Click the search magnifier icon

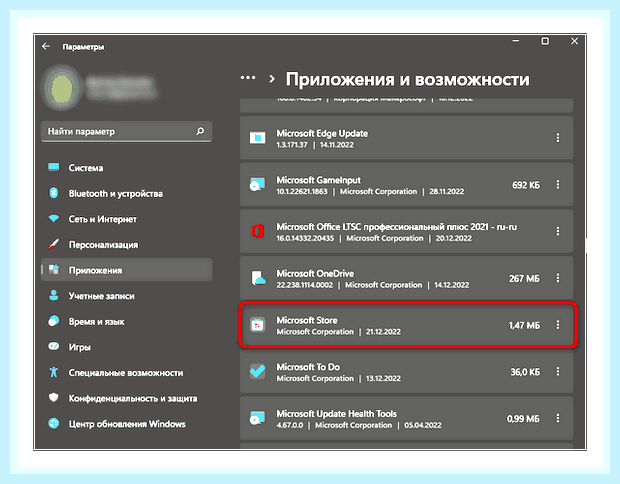[x=200, y=131]
